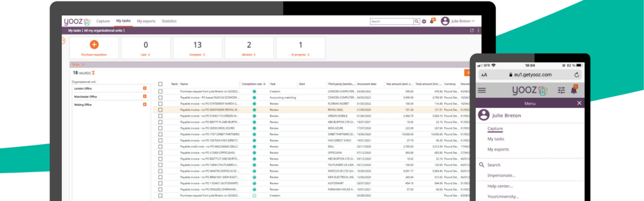
Task: Click Woking Office orange count badge
Action: [x=145, y=105]
